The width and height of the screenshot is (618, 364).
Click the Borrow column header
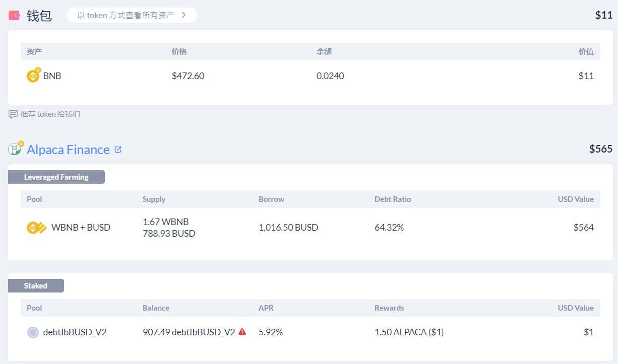click(x=271, y=199)
